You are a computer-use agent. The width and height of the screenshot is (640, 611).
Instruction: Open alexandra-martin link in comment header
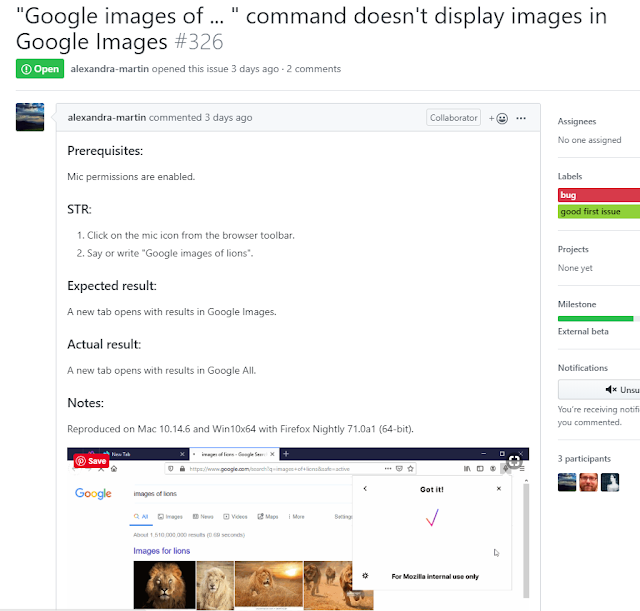(x=107, y=118)
